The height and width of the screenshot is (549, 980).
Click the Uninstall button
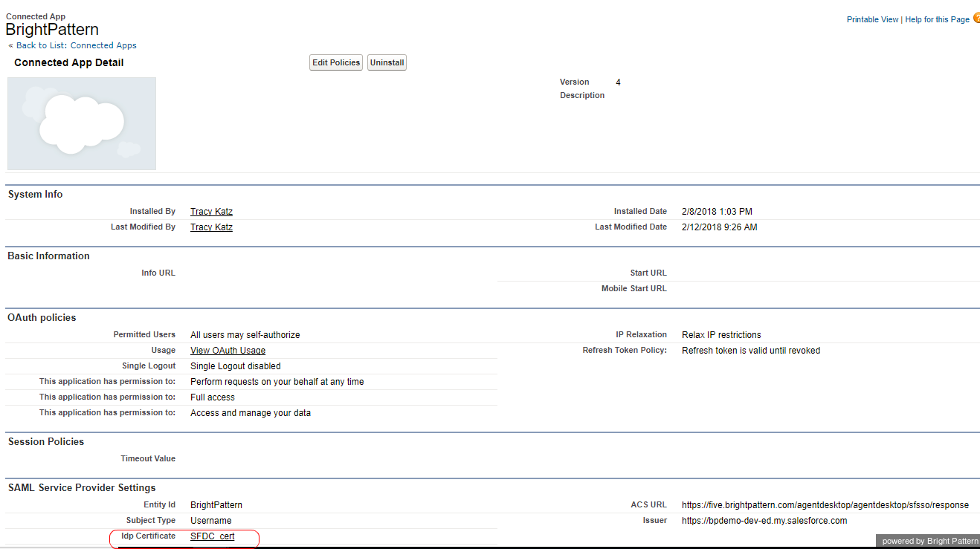(x=387, y=62)
